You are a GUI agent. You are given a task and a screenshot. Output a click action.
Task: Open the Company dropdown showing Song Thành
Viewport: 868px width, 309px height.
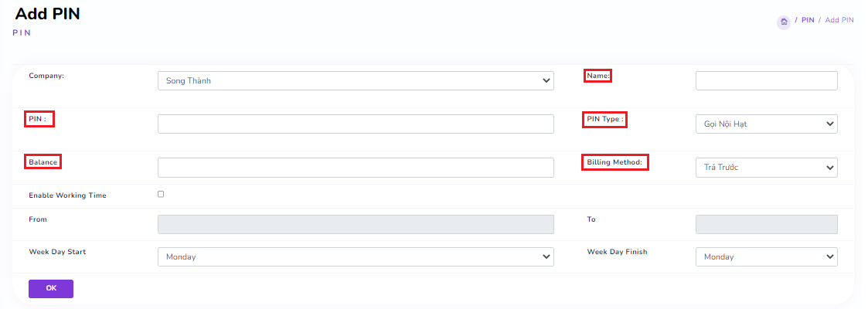(356, 80)
